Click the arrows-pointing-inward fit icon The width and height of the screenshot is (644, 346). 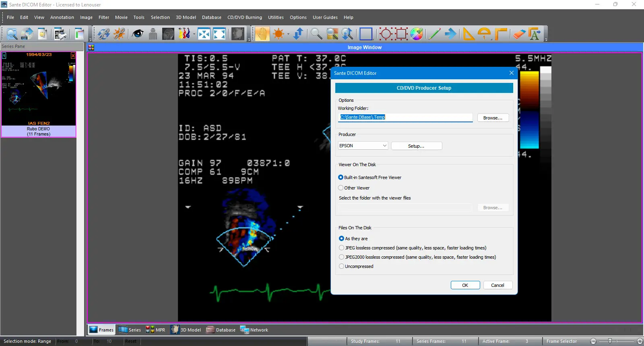[x=204, y=34]
